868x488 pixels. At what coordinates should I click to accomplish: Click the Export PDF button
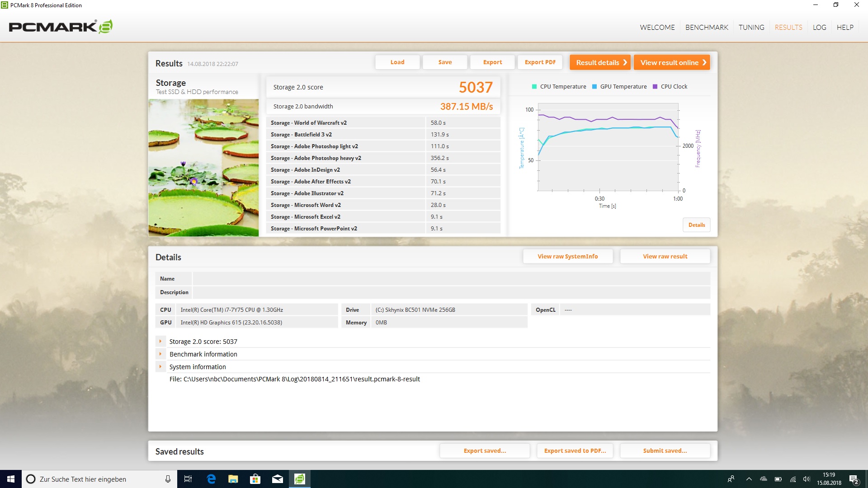[540, 62]
